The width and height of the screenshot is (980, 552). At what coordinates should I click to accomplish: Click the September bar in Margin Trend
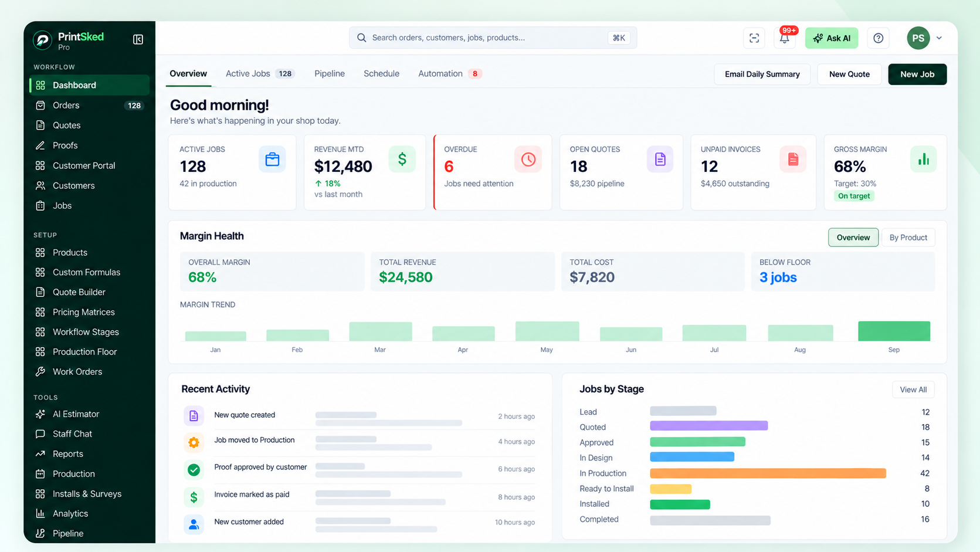pos(894,331)
